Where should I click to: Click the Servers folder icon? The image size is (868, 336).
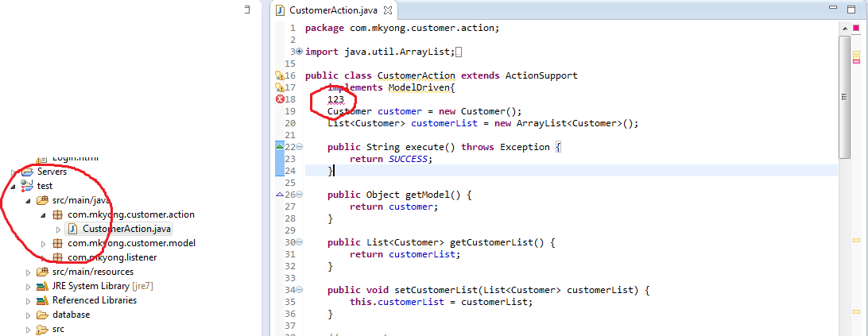click(28, 172)
